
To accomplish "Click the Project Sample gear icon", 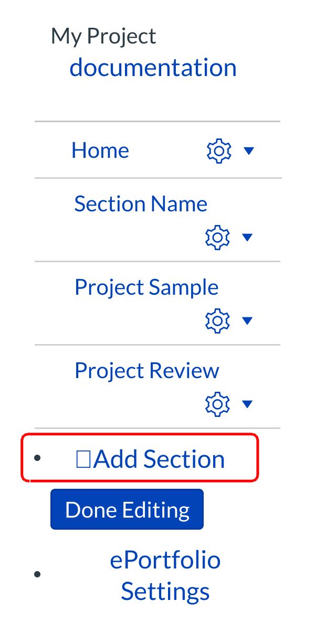I will click(x=217, y=320).
